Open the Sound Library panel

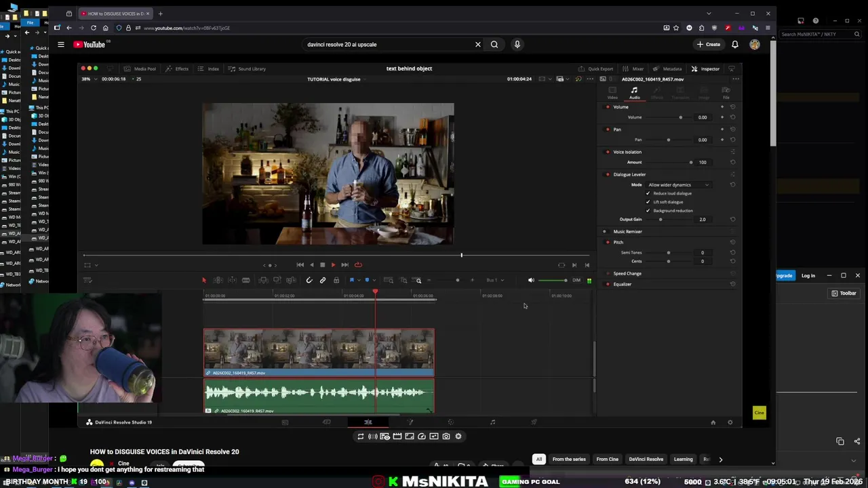[x=247, y=68]
